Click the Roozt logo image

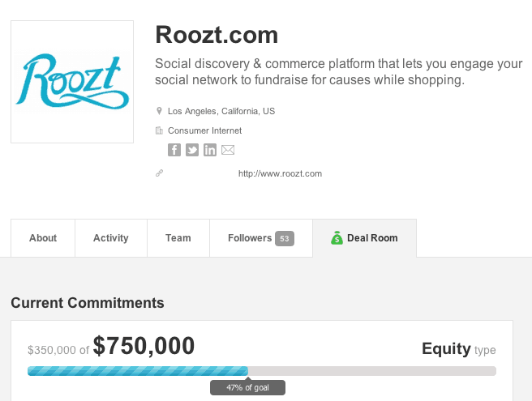[x=72, y=82]
